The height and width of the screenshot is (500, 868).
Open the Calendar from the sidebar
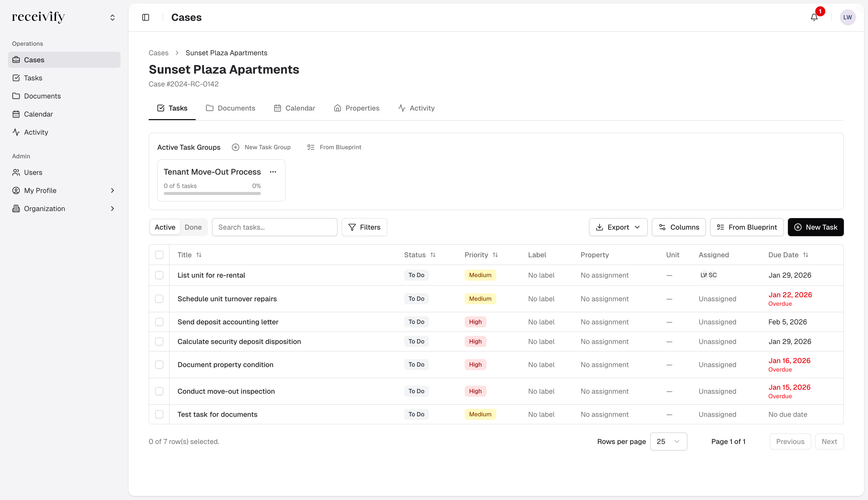point(39,114)
